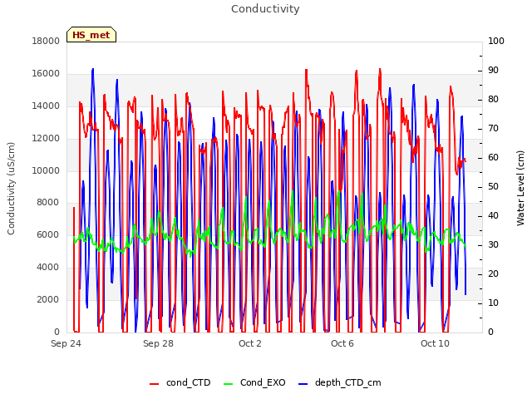Click the Conductivity (uS/cm) axis label
The width and height of the screenshot is (532, 399).
pyautogui.click(x=11, y=189)
